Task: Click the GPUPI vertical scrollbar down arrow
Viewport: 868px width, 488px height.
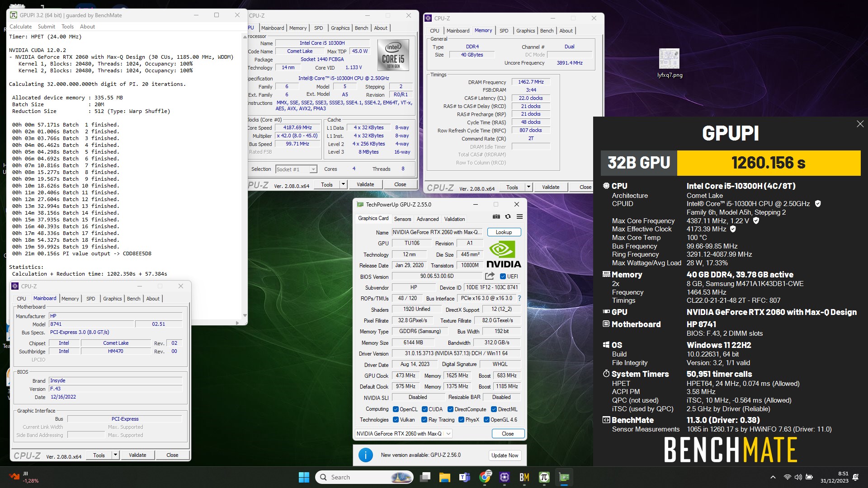Action: pyautogui.click(x=245, y=315)
